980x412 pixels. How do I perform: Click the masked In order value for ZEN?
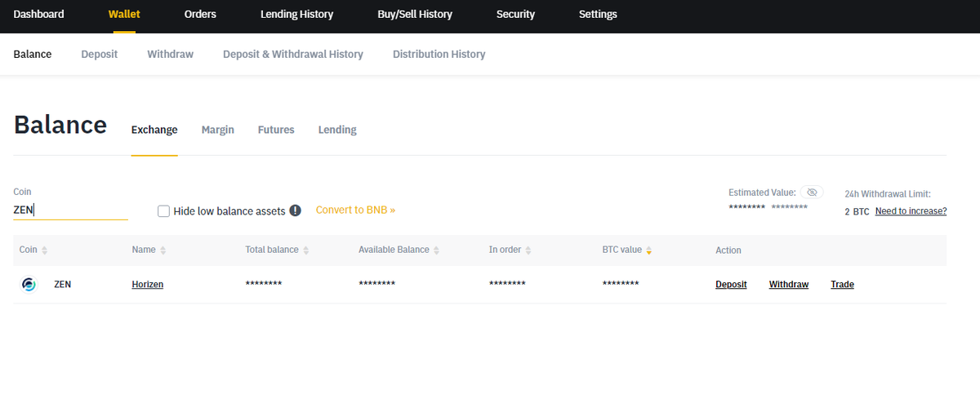[x=507, y=284]
